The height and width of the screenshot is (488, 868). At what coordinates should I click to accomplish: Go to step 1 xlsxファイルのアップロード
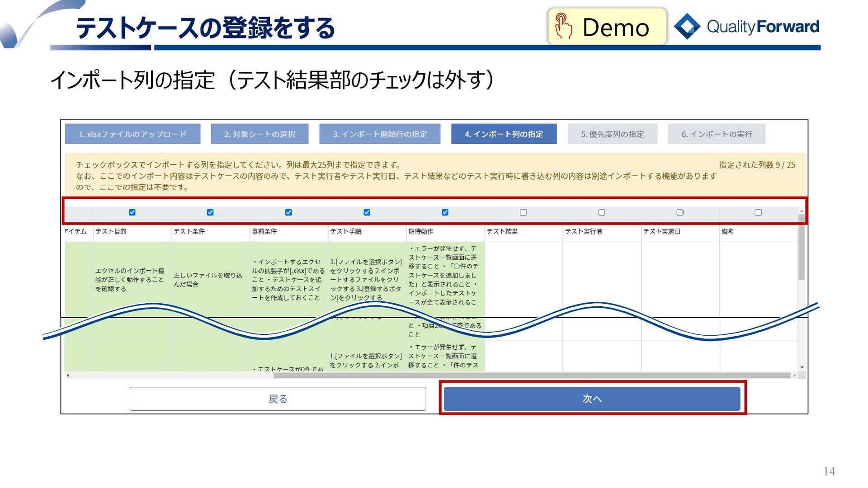coord(132,134)
